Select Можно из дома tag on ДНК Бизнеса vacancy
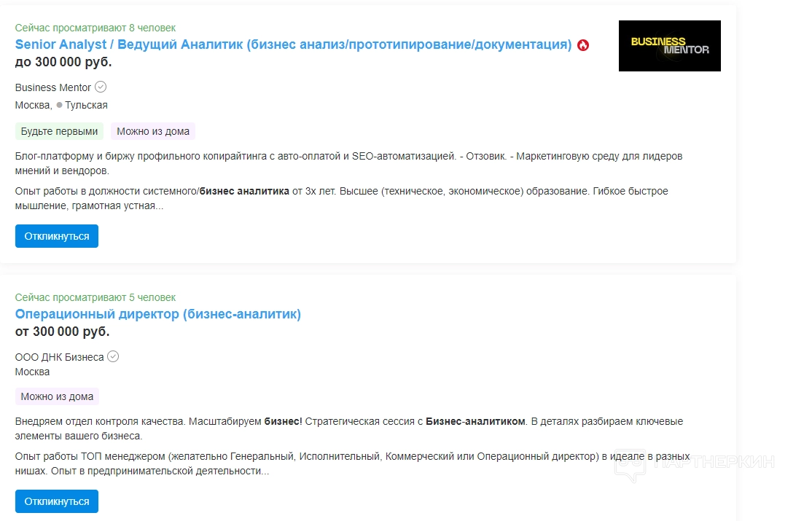 pos(57,397)
